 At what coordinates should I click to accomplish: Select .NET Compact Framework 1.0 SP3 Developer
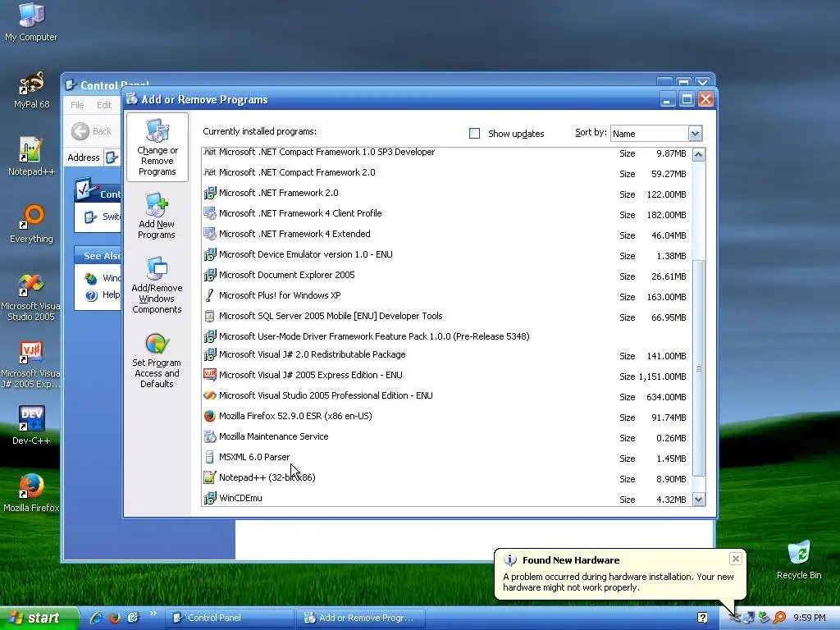[447, 153]
